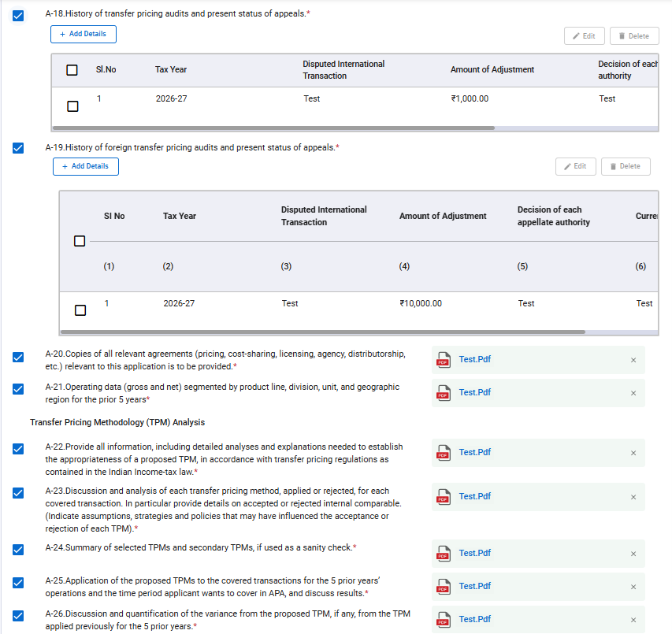Remove the A-25 Test.Pdf using X icon
The image size is (672, 634).
[x=633, y=587]
